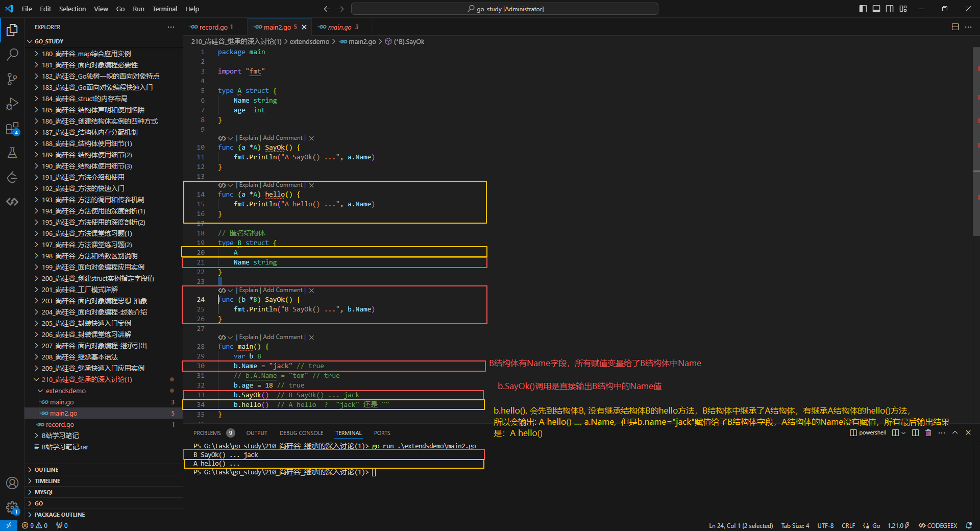Screen dimensions: 980x531
Task: Switch to the record.go editor tab
Action: (x=214, y=27)
